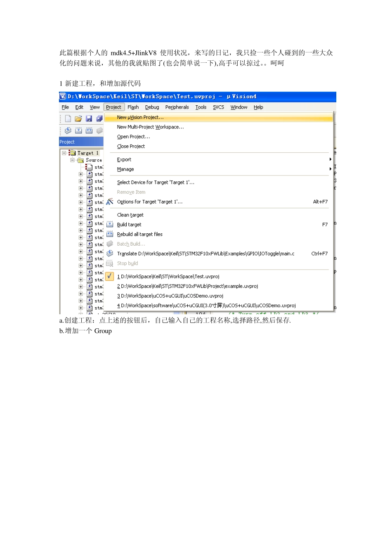Image resolution: width=392 pixels, height=555 pixels.
Task: Click the Rebuild icon in the build toolbar
Action: (89, 130)
